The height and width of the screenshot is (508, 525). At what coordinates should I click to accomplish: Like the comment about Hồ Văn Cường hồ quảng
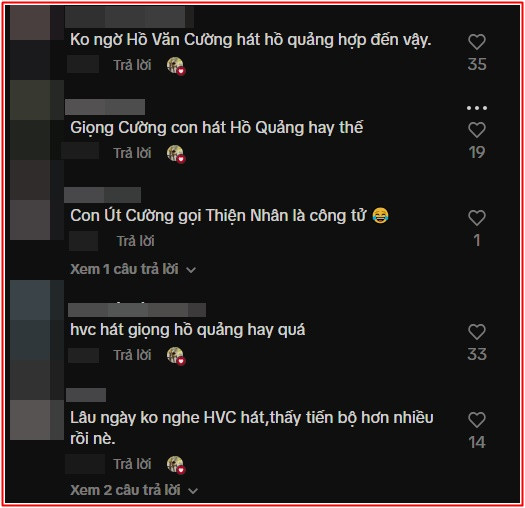click(477, 42)
